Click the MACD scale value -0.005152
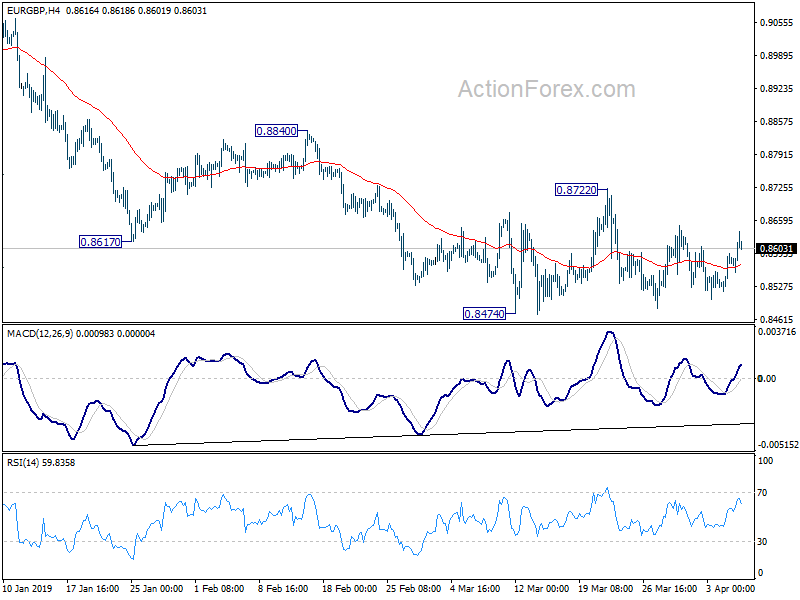 click(x=778, y=445)
